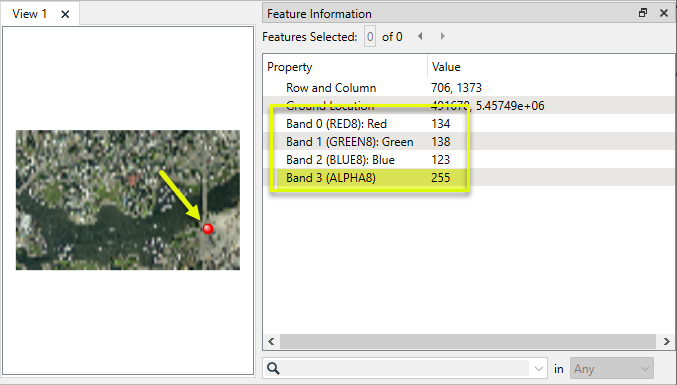Go to next selected feature arrow
Image resolution: width=677 pixels, height=385 pixels.
click(x=443, y=36)
